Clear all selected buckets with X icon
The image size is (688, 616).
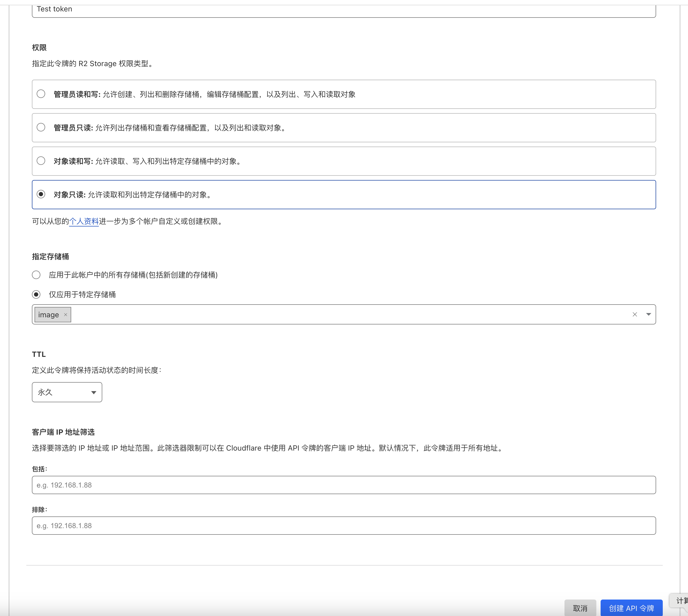[635, 314]
